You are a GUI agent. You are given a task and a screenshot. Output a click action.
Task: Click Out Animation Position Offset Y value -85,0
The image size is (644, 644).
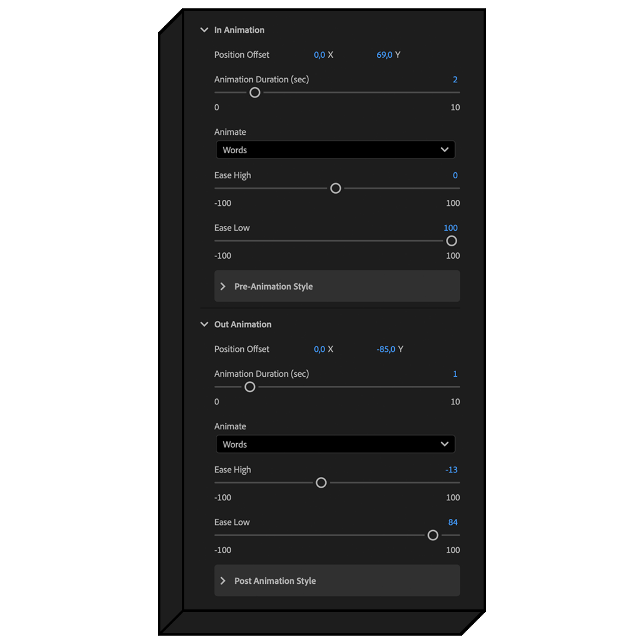tap(386, 349)
